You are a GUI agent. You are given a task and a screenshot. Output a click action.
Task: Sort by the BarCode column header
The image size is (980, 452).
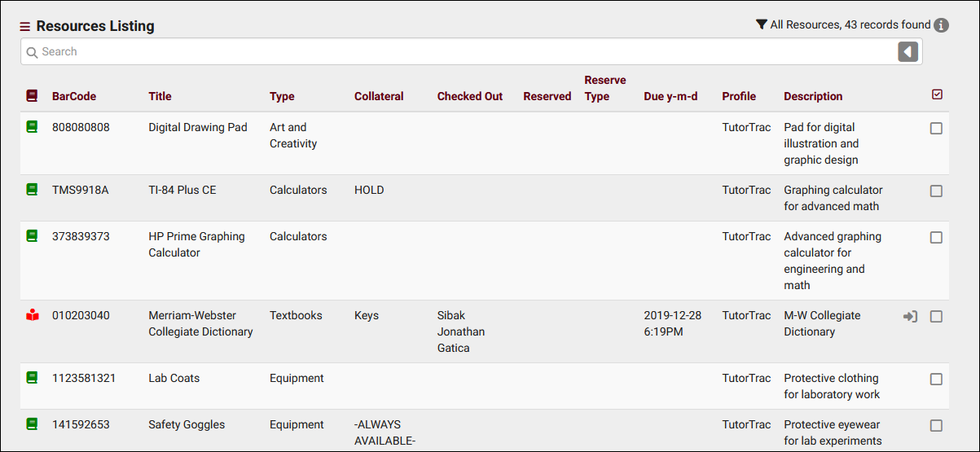coord(74,96)
